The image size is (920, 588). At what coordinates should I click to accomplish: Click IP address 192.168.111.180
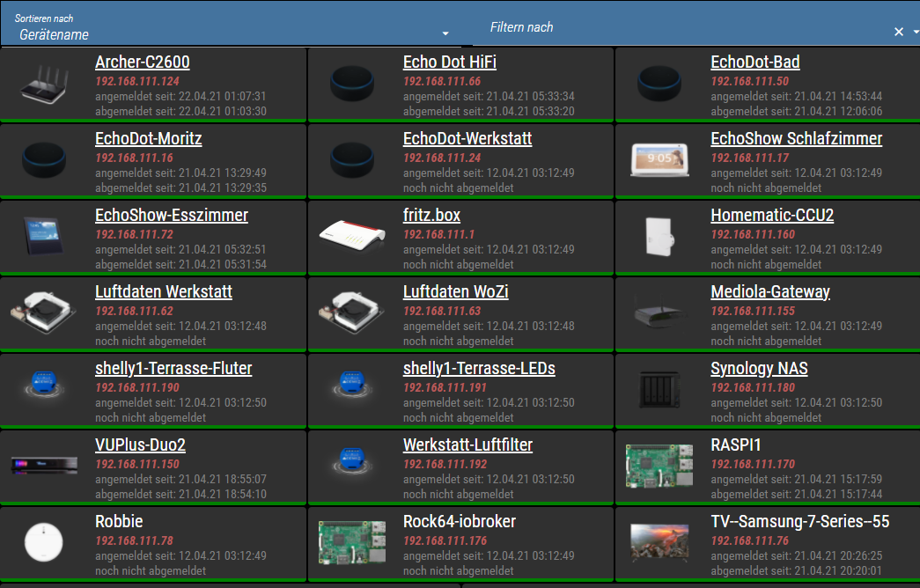pos(753,388)
